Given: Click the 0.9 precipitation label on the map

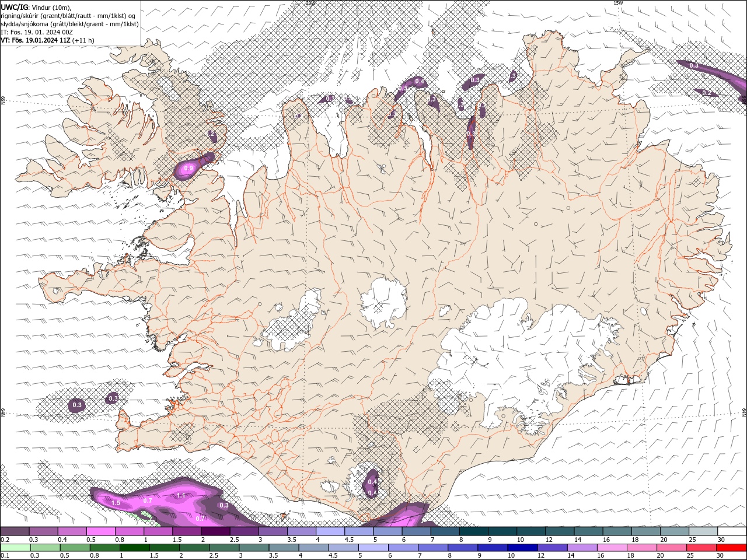Looking at the screenshot, I should click(188, 168).
